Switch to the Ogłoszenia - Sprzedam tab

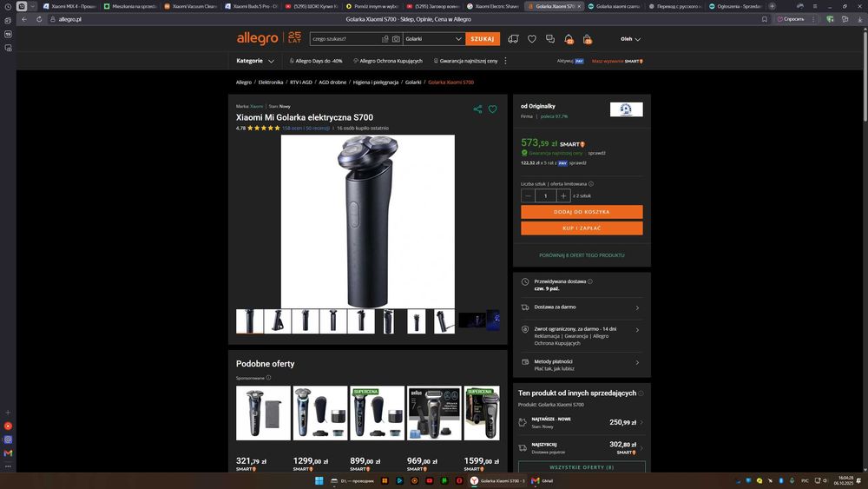[x=735, y=6]
